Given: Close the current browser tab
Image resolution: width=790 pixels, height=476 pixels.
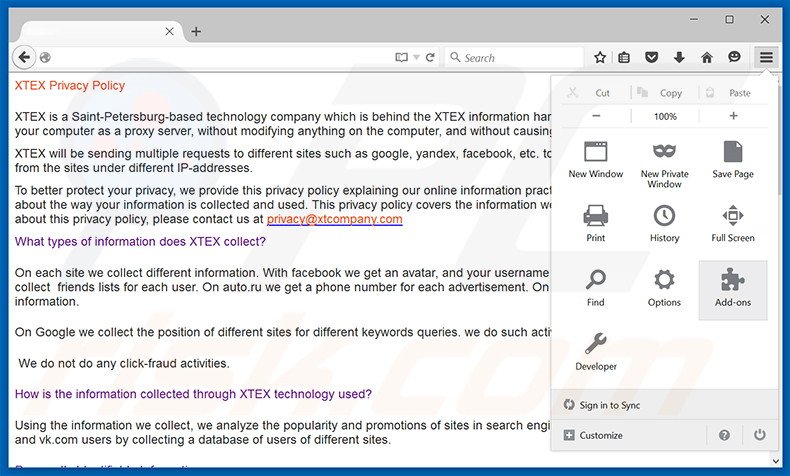Looking at the screenshot, I should 169,32.
